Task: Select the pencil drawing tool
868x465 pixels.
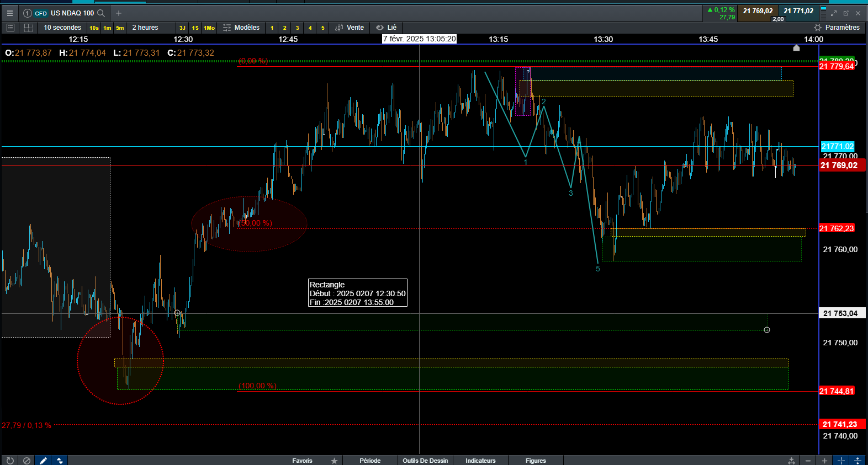Action: (43, 461)
